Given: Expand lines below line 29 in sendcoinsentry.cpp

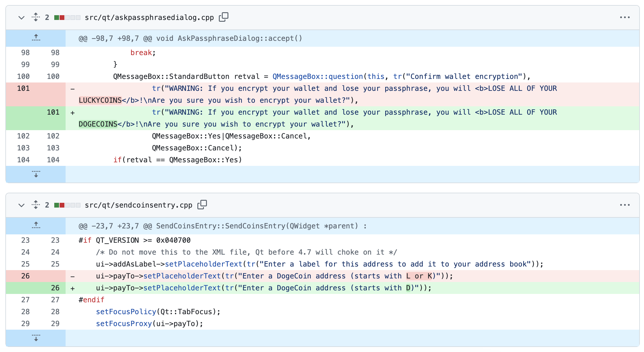Looking at the screenshot, I should [x=36, y=338].
